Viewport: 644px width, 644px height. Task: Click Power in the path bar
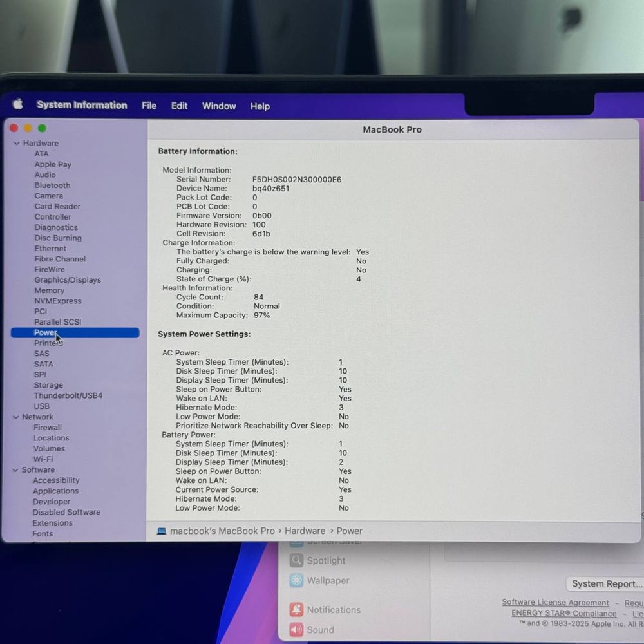350,531
